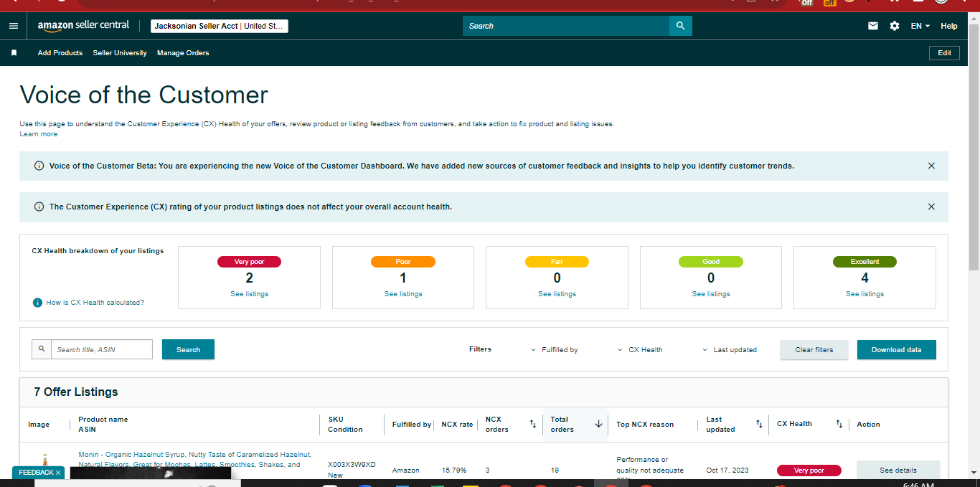Click the system clock in the taskbar
The height and width of the screenshot is (487, 980).
918,484
